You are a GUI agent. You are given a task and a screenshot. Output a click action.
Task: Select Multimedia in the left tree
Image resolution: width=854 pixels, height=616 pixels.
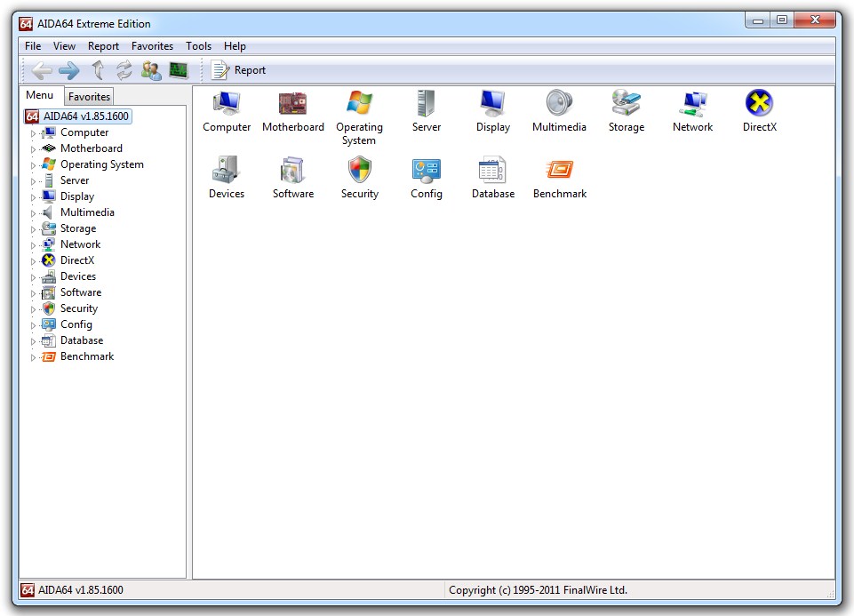[87, 212]
